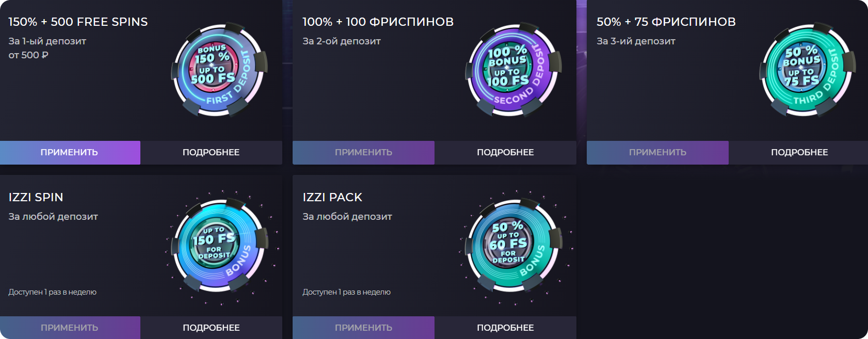Apply the 50% + 75 ФРИСПИНОВ bonus
868x339 pixels.
(x=657, y=152)
